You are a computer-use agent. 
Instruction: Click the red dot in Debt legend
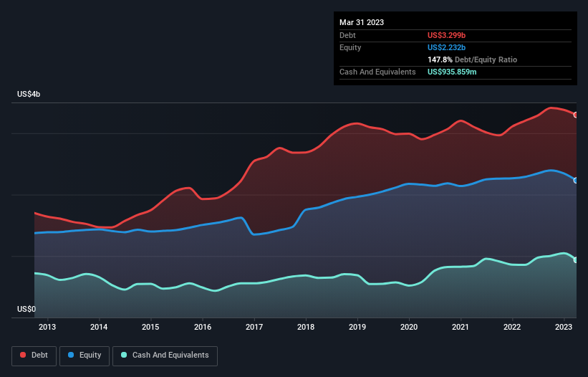coord(23,355)
